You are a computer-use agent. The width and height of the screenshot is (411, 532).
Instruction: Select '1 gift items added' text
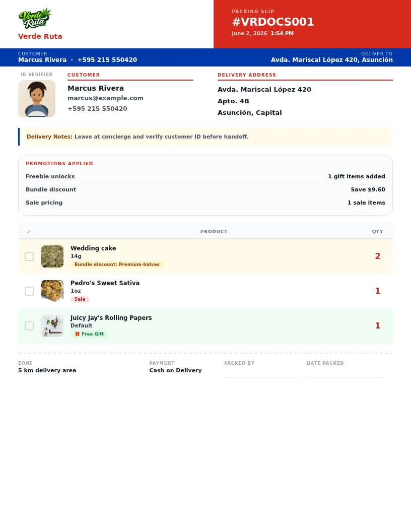[357, 176]
